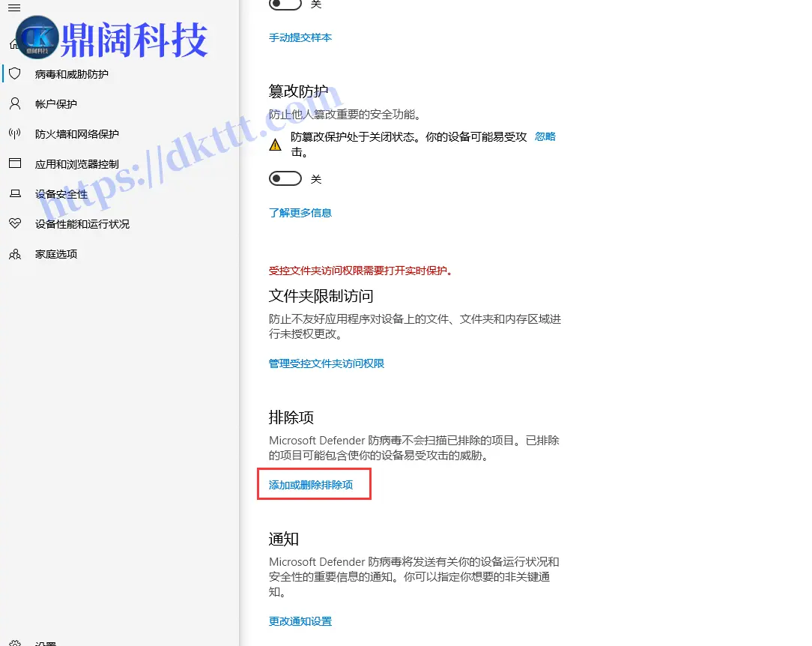Open the 更改通知设置 link
812x646 pixels.
(x=300, y=621)
